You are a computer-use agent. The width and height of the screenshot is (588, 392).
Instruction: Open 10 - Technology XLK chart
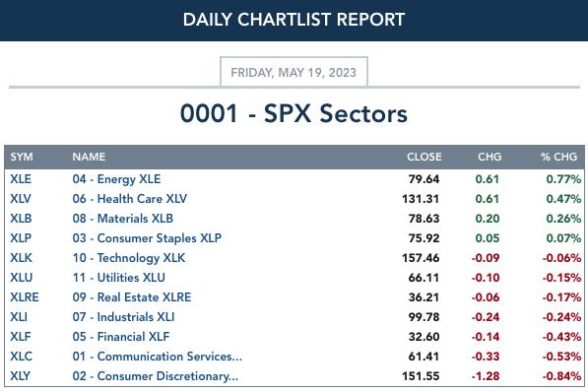pos(129,258)
